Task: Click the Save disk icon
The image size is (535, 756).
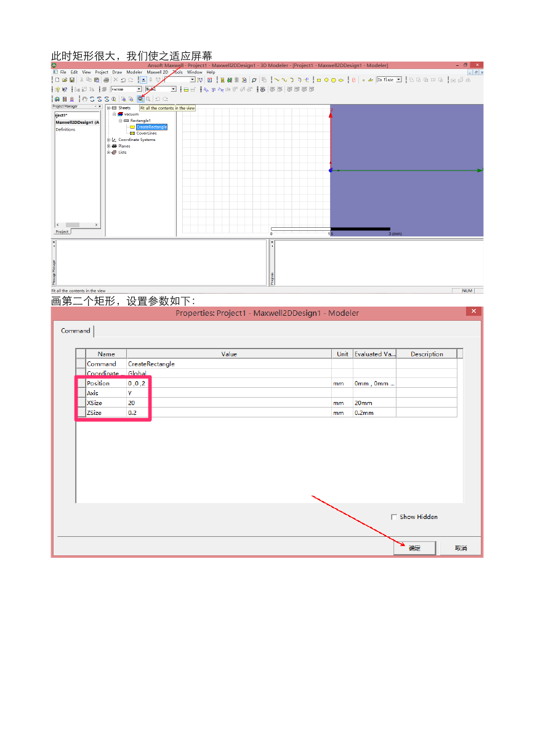Action: tap(72, 79)
